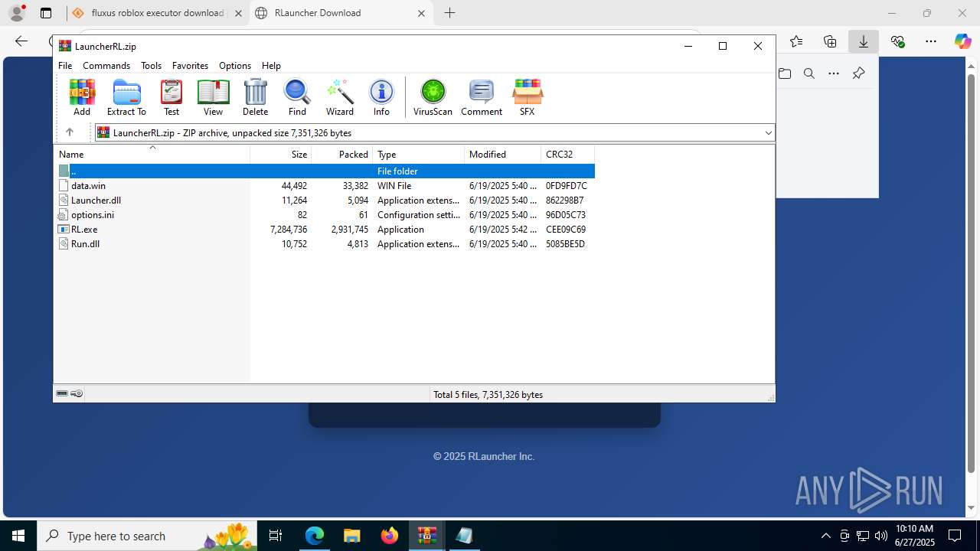Screen dimensions: 980x551
Task: Open downloads folder icon in downloads panel
Action: pos(785,73)
